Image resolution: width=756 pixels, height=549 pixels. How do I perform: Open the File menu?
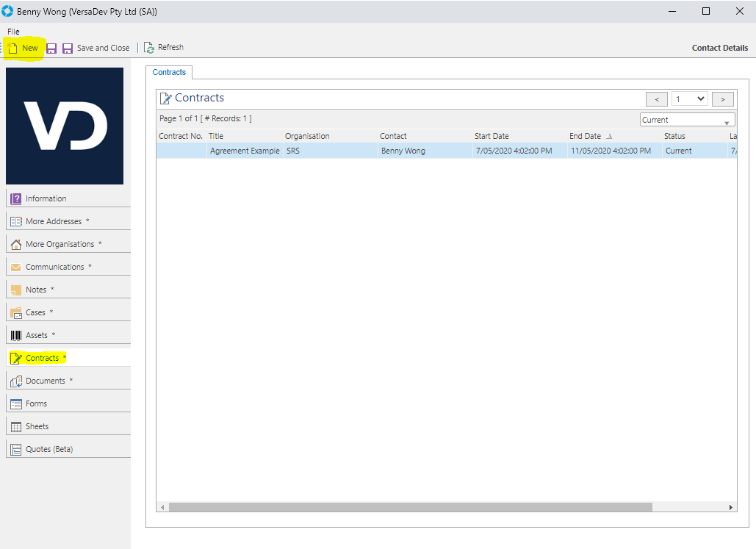tap(13, 32)
